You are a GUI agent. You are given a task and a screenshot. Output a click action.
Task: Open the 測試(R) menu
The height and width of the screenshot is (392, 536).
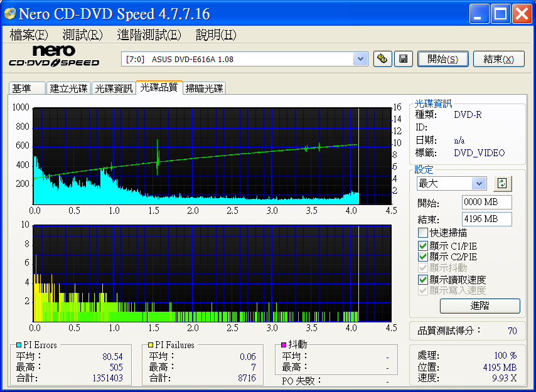tap(82, 35)
